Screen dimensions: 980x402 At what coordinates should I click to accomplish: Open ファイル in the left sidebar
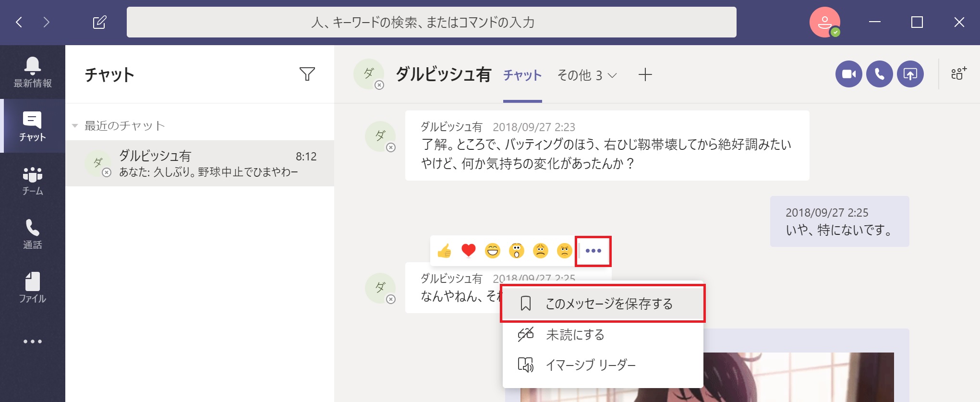point(33,288)
